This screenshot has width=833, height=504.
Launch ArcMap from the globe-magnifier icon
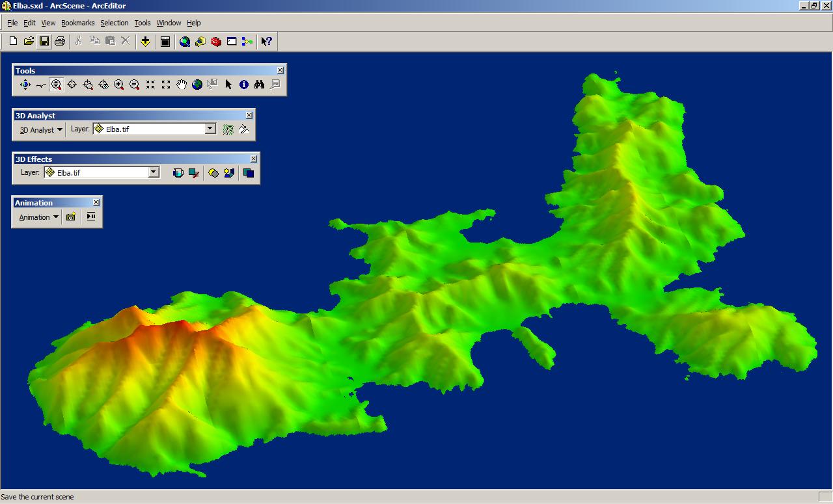click(185, 42)
